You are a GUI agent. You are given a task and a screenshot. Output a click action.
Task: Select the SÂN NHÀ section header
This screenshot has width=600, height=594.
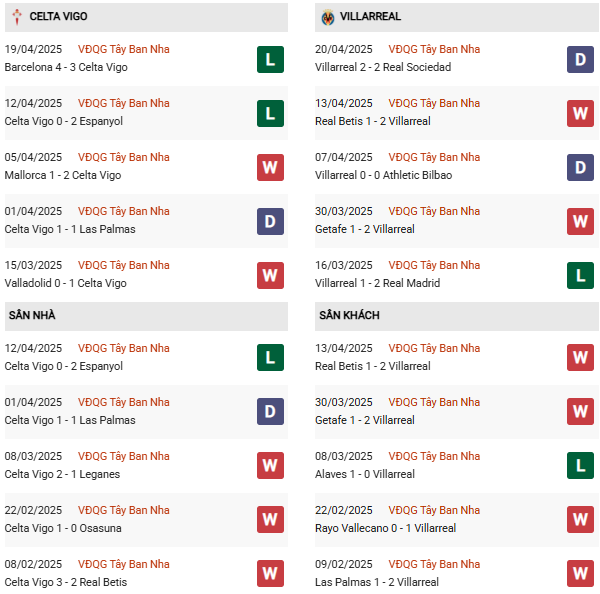[x=32, y=315]
